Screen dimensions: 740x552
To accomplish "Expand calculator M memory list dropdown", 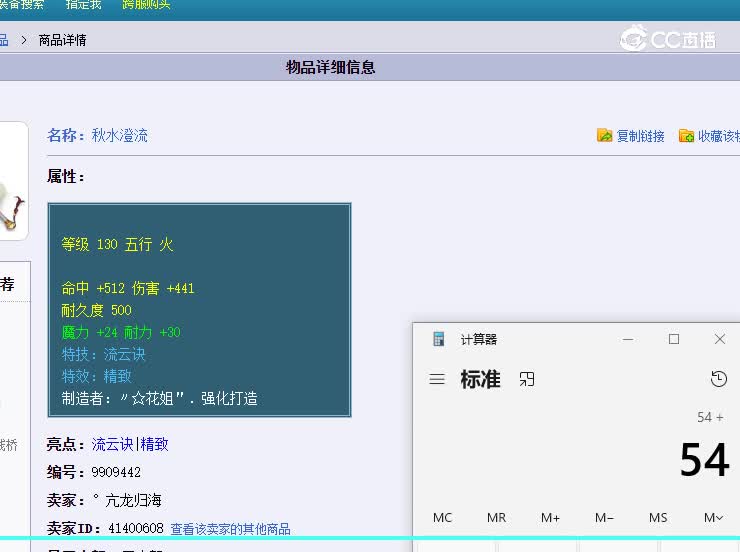I will 713,518.
